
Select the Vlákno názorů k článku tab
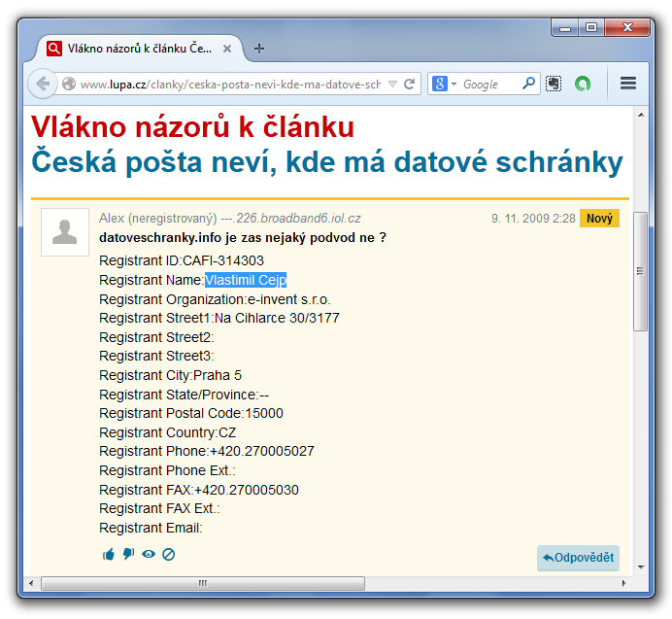coord(138,49)
